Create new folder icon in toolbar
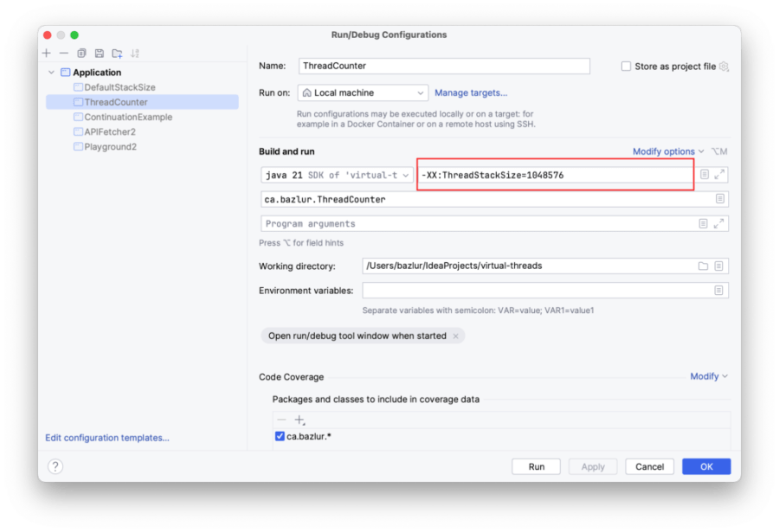The image size is (779, 532). 117,53
